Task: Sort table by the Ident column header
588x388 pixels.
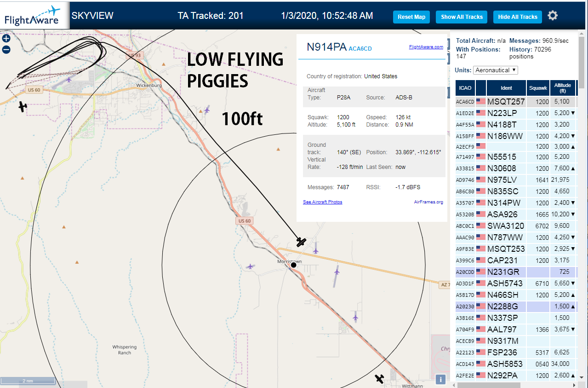Action: [506, 88]
